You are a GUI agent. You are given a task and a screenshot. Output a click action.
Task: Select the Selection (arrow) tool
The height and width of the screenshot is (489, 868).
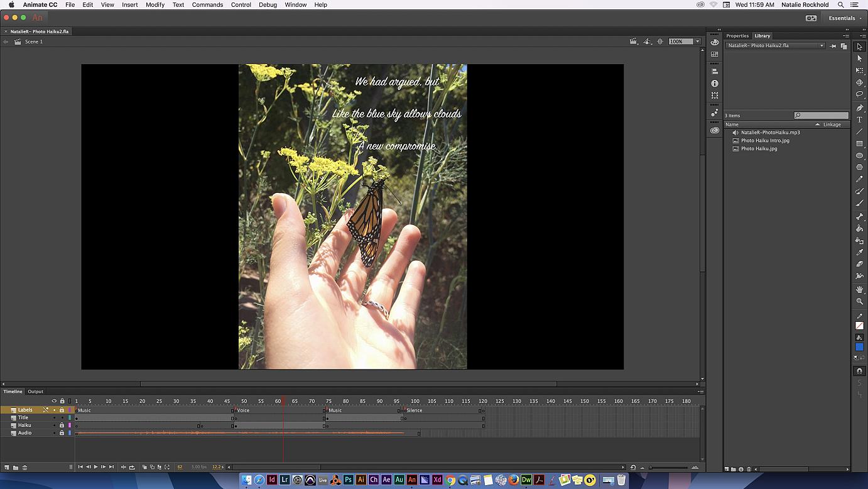coord(859,47)
